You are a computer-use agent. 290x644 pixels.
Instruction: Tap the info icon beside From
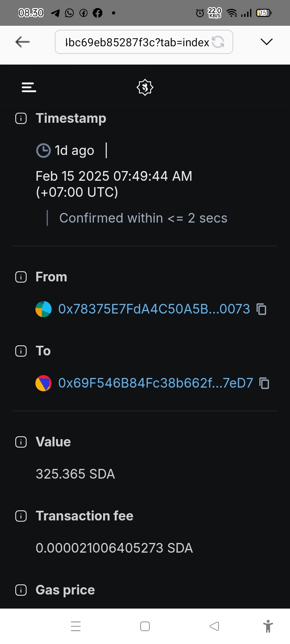click(21, 277)
